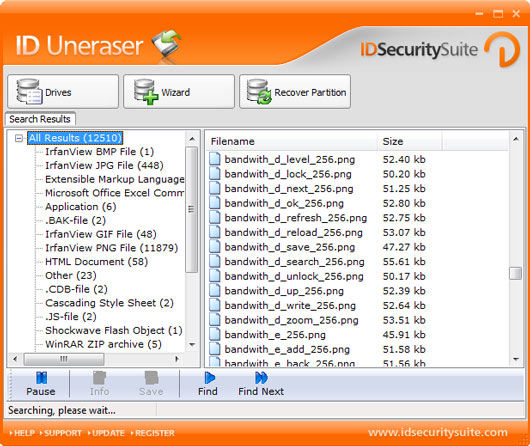Select HTML Document (58) category
Screen dimensions: 530x446
[x=96, y=262]
